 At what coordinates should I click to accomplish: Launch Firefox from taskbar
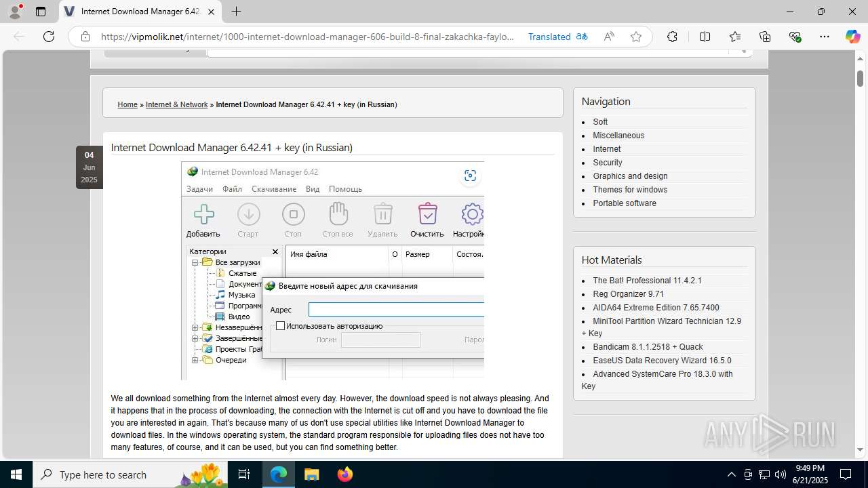click(344, 474)
